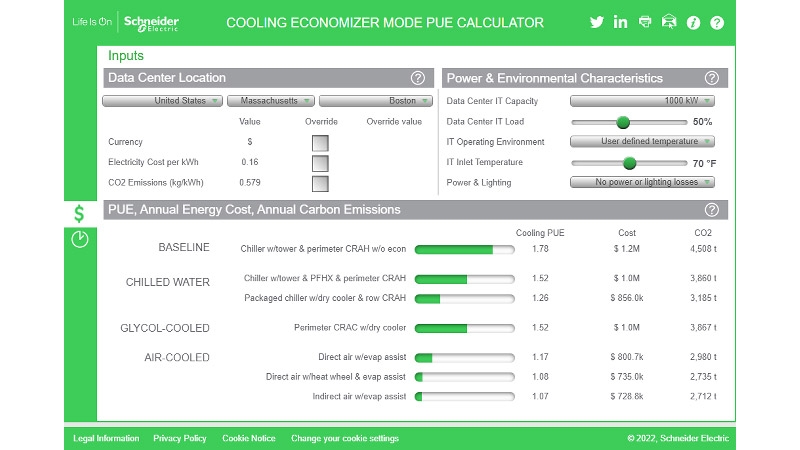The height and width of the screenshot is (450, 800).
Task: Select the clock icon sidebar tab
Action: click(x=80, y=240)
